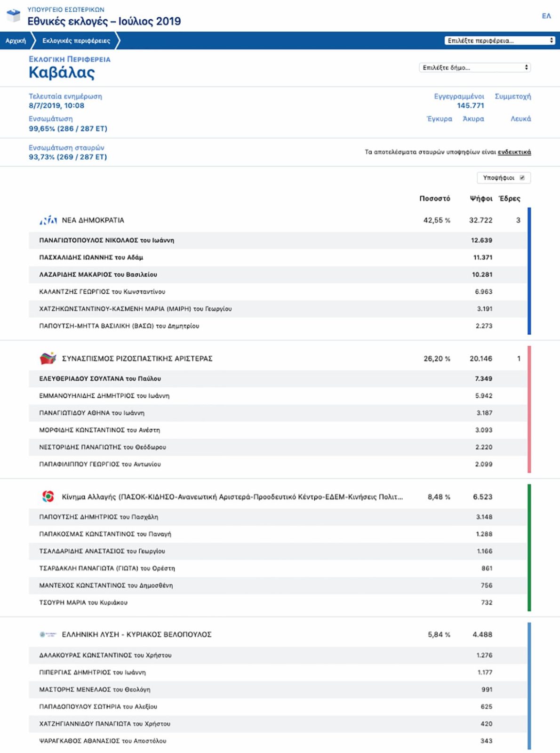
Task: Select candidate ΤΣΑΛΔΑΡΙΔΗΣ ΑΝΑΣΤΑΣΙΟΣ row
Action: pyautogui.click(x=278, y=551)
